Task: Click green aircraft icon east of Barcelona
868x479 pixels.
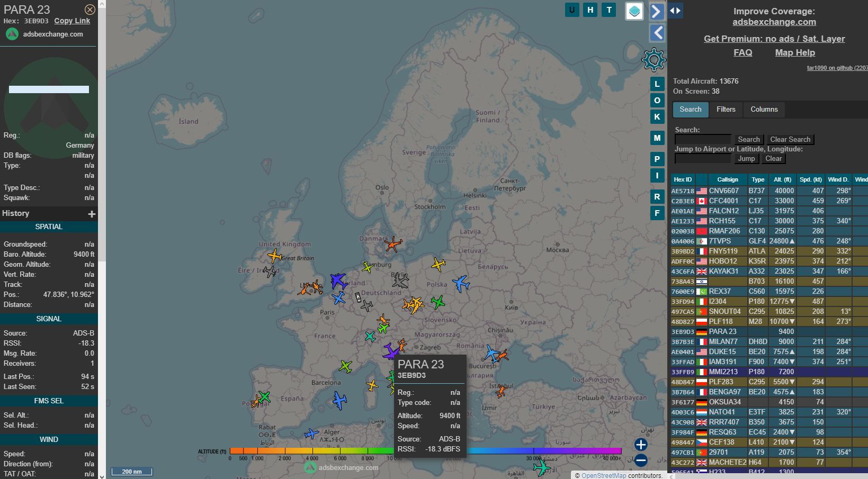Action: coord(345,366)
